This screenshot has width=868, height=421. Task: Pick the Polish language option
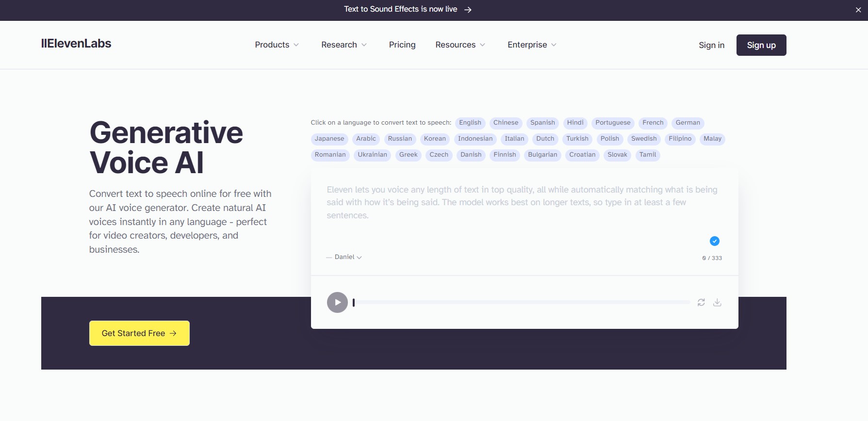pos(610,139)
